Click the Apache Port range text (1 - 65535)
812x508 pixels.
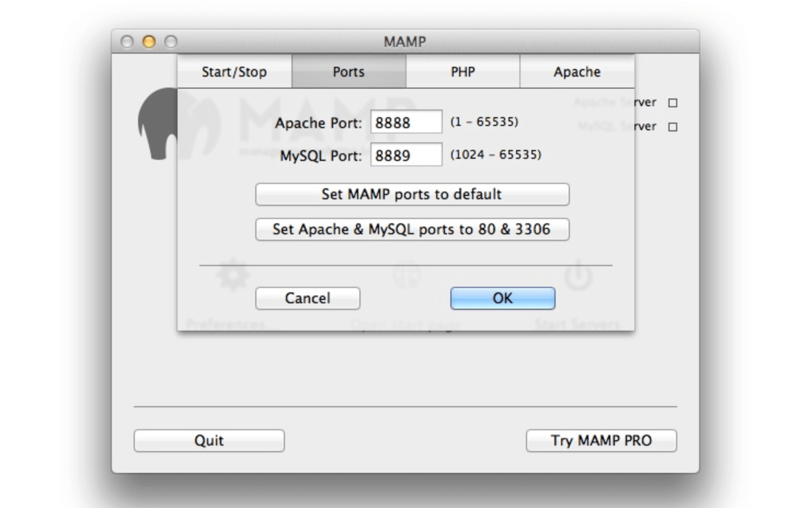click(x=484, y=122)
